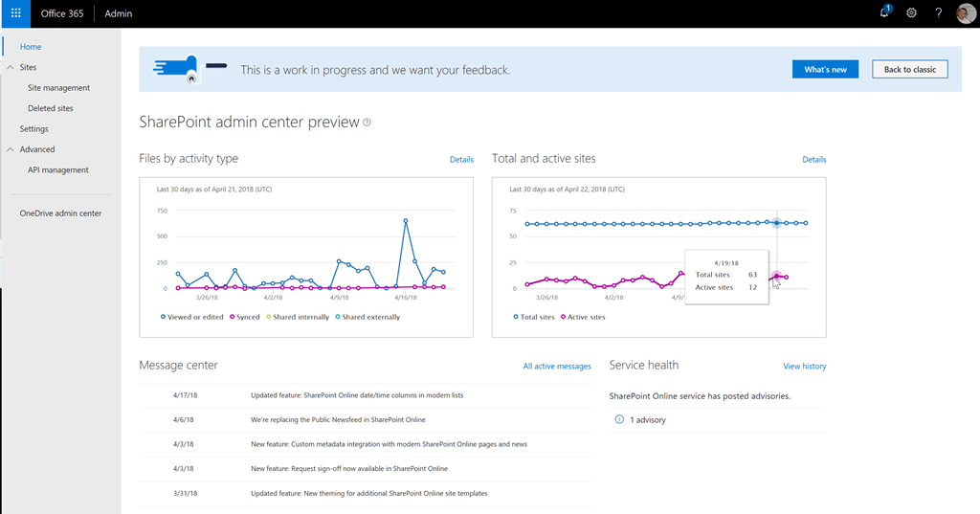Toggle the Shared internally legend series

(x=298, y=317)
